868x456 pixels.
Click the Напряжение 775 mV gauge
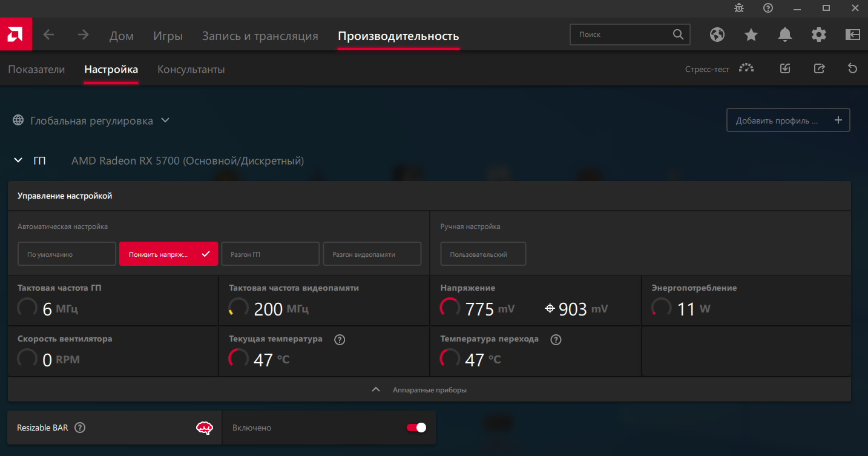[450, 308]
